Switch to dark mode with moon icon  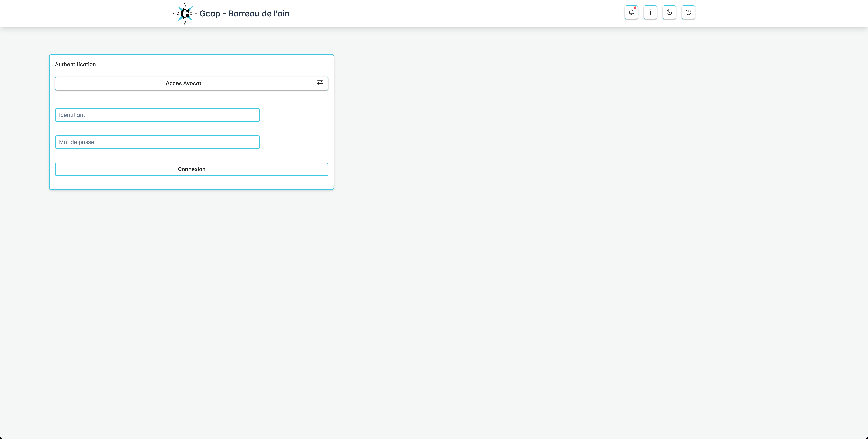click(x=669, y=13)
